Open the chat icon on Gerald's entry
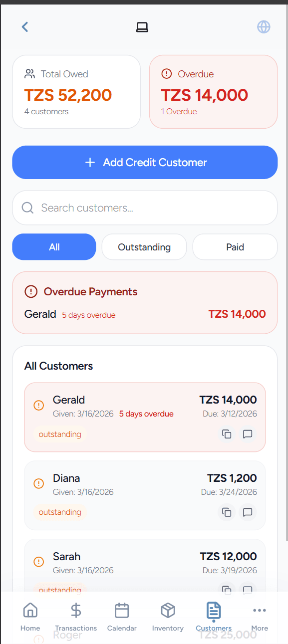Viewport: 288px width, 644px height. click(248, 434)
